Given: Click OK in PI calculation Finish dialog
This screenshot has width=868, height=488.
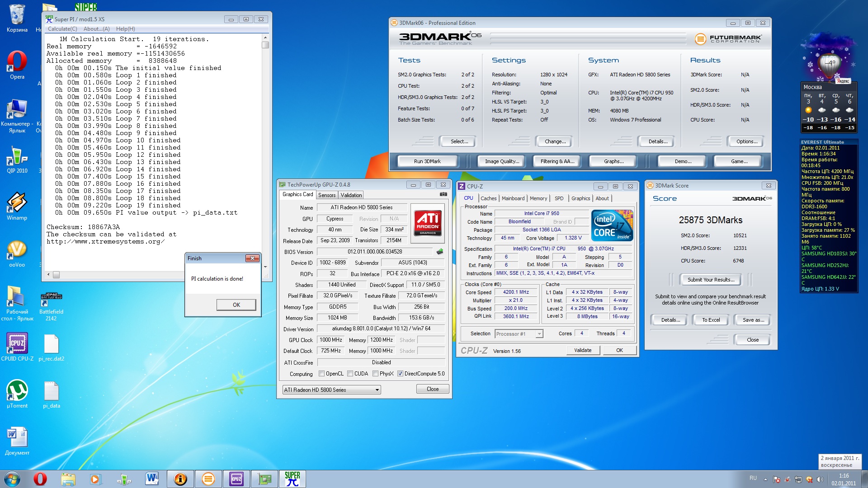Looking at the screenshot, I should (236, 305).
